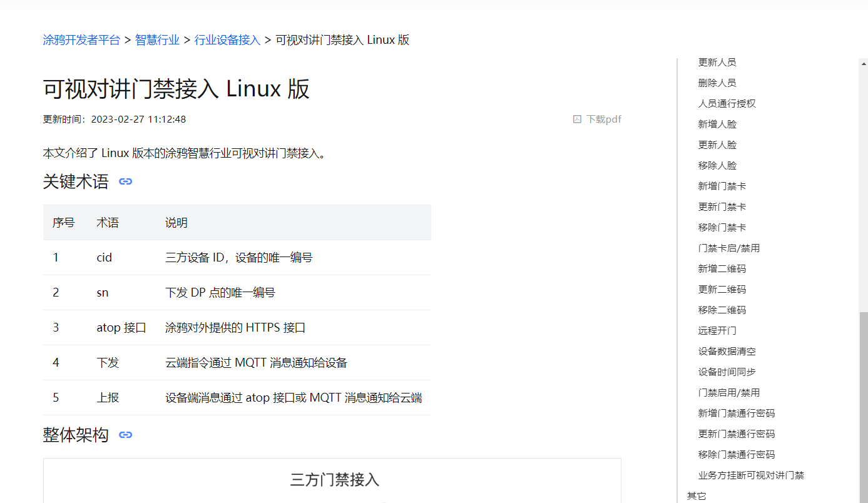
Task: Go to 新增门禁卡 sidebar entry
Action: (x=722, y=186)
